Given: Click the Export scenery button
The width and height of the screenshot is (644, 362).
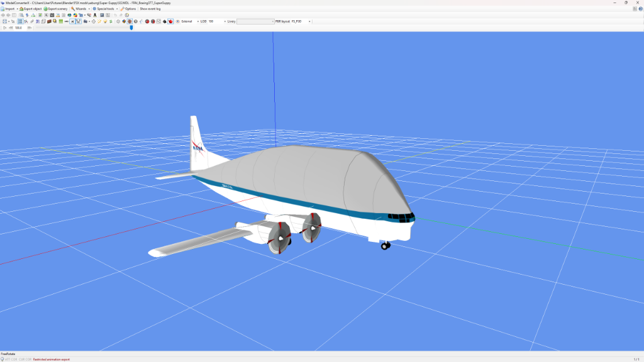Looking at the screenshot, I should [55, 9].
